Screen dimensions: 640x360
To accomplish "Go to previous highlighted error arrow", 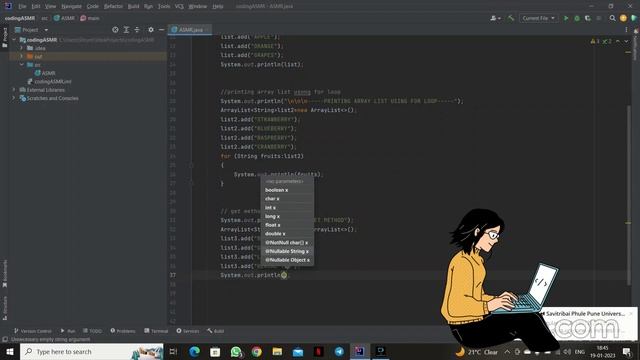I will click(618, 41).
